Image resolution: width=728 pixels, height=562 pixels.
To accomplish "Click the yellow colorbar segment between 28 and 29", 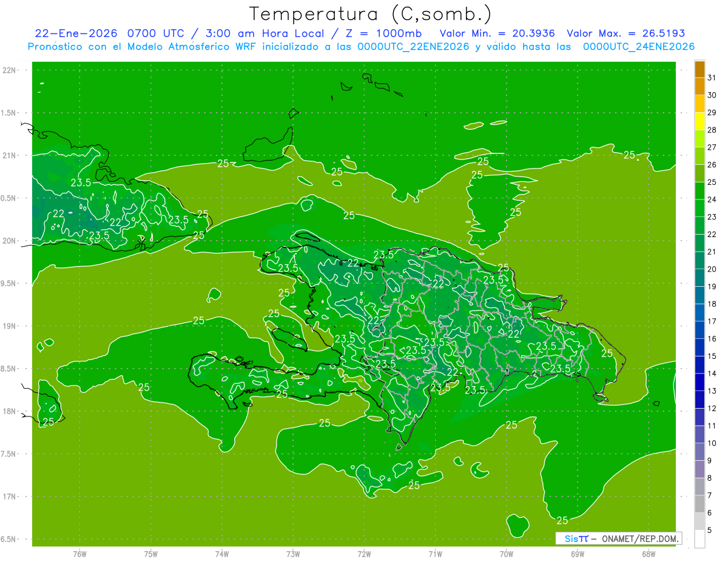I will 699,121.
